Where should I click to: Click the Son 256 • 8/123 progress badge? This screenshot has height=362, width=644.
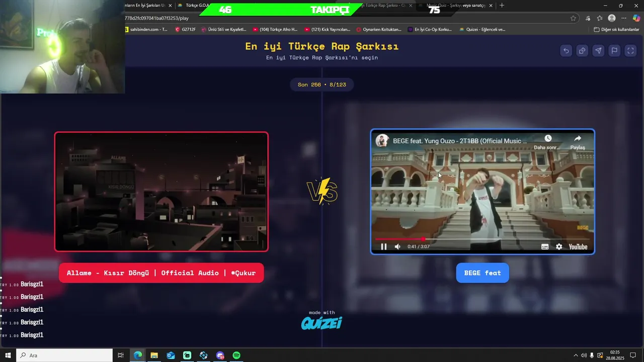322,84
